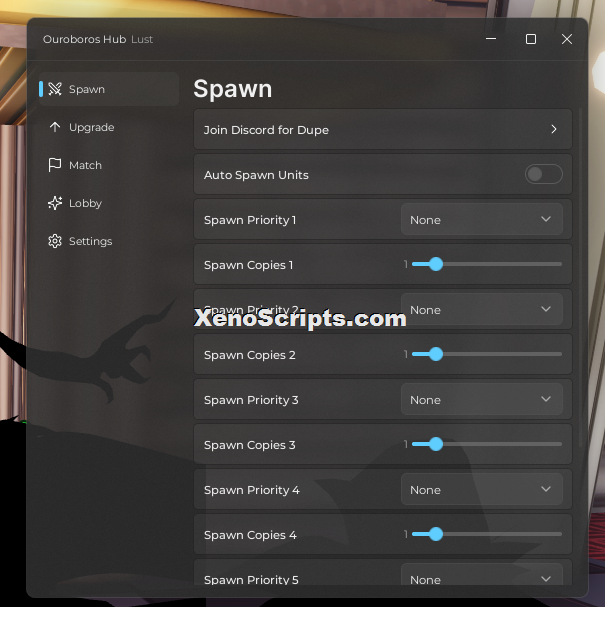Click the Spawn Priority 1 label
Screen dimensions: 605x637
(x=250, y=220)
